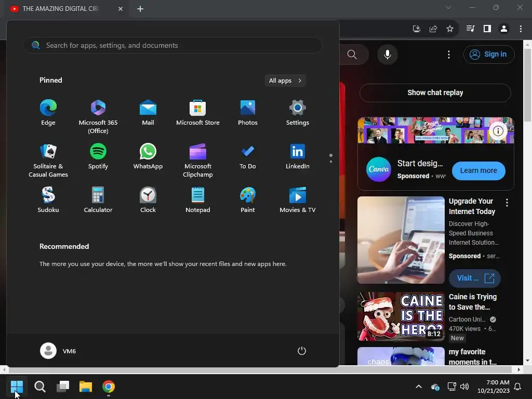
Task: Open taskbar Search magnifier
Action: tap(39, 387)
